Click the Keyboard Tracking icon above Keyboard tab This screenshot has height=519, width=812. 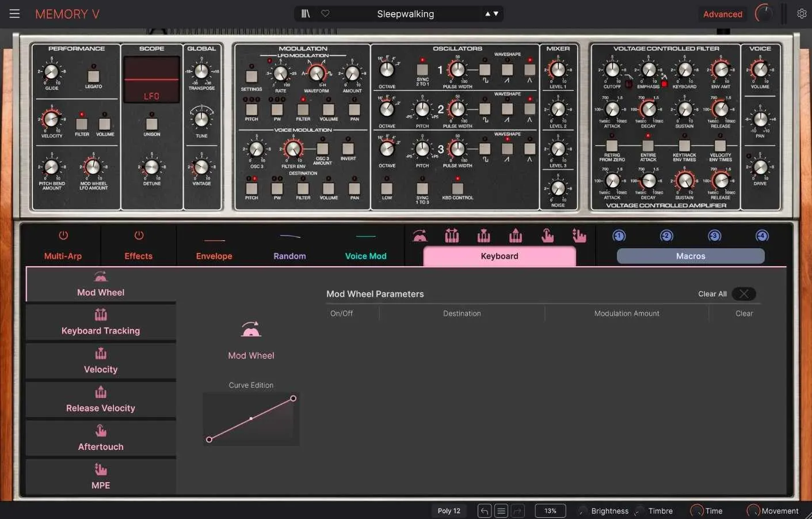click(x=452, y=235)
